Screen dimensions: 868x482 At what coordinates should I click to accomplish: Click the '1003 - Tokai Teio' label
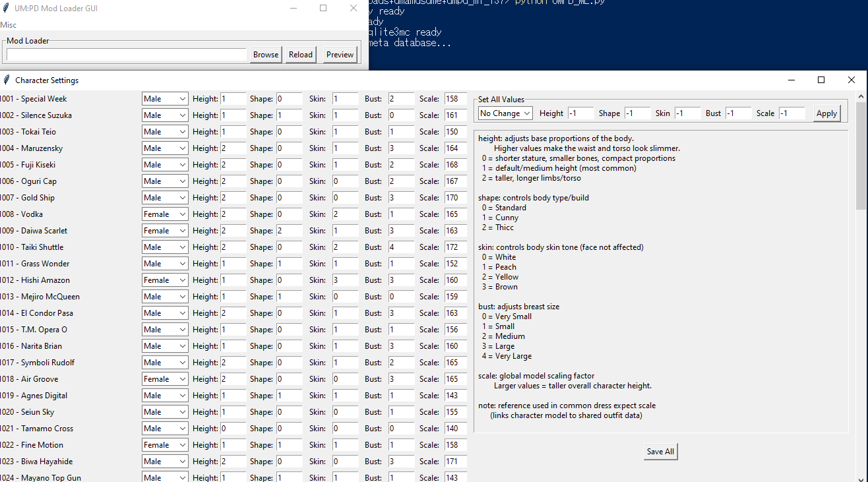[28, 132]
